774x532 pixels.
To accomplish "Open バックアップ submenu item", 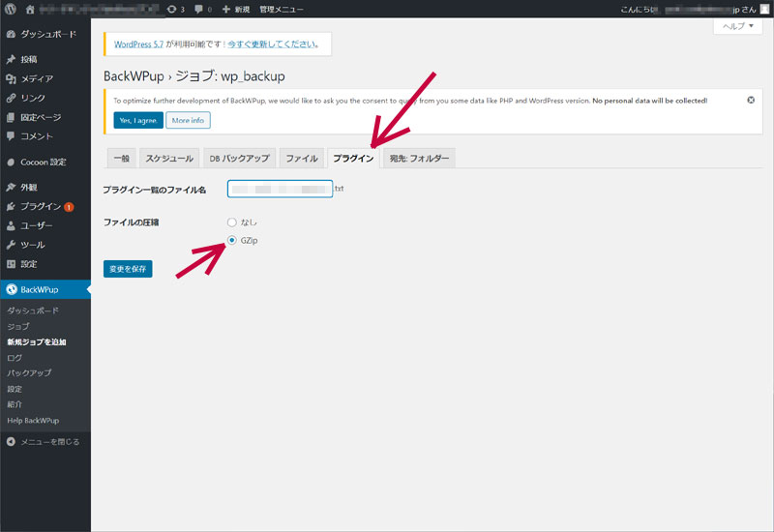I will pos(29,373).
